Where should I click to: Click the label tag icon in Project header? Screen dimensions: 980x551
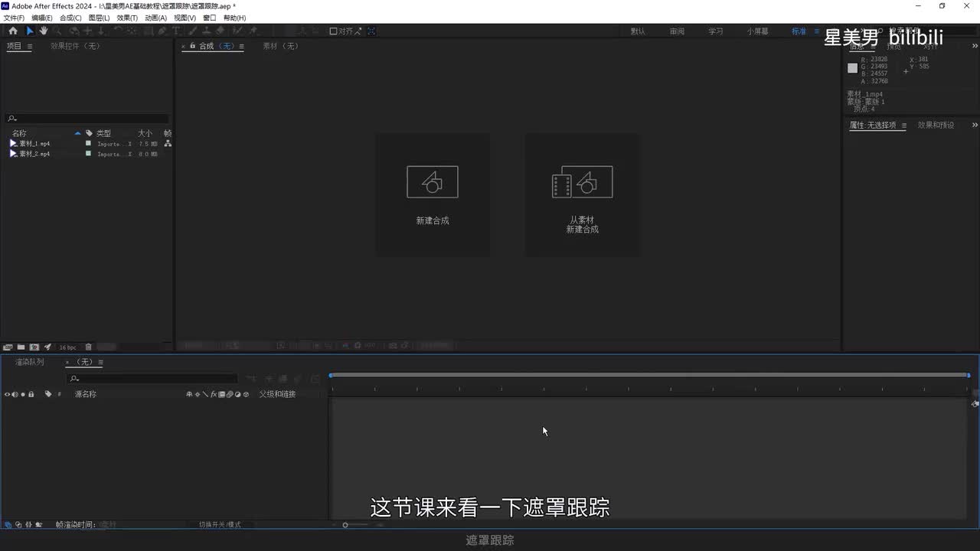(x=89, y=133)
